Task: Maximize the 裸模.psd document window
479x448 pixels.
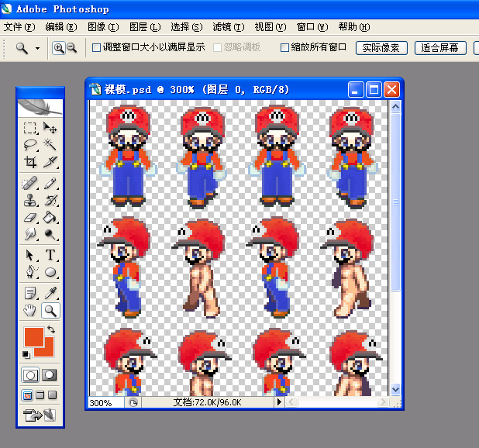Action: coord(374,90)
